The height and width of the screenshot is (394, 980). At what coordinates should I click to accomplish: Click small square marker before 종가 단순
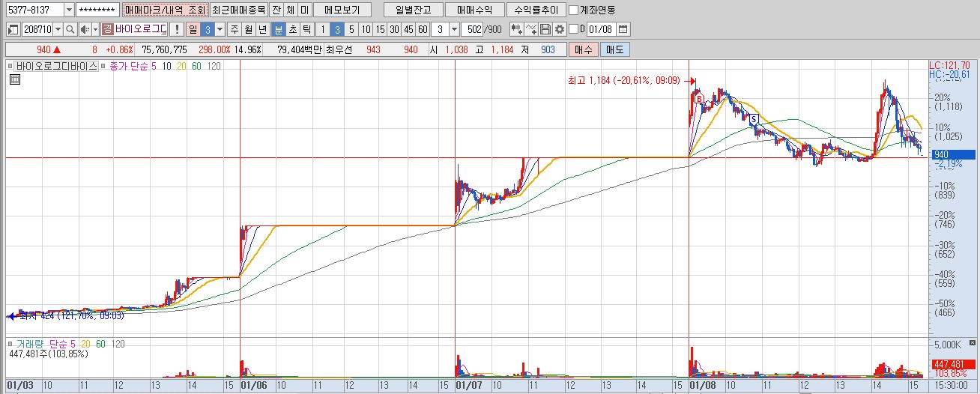tap(103, 66)
